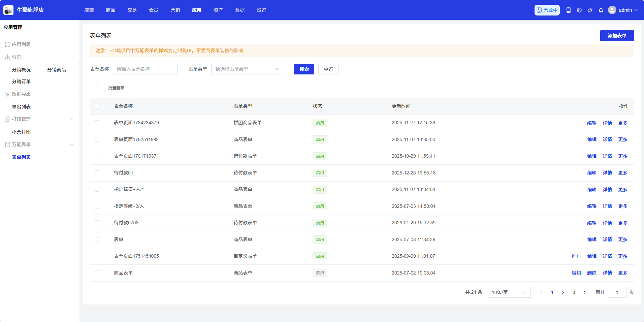Click the 应用列表 grid icon in sidebar
644x322 pixels.
(7, 44)
